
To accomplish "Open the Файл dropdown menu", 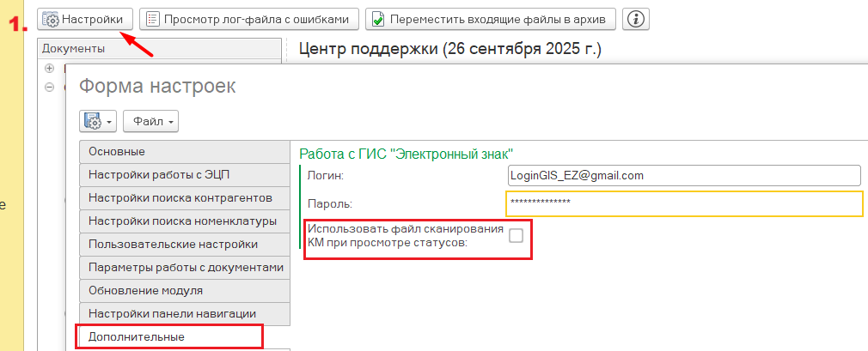I will pos(150,122).
